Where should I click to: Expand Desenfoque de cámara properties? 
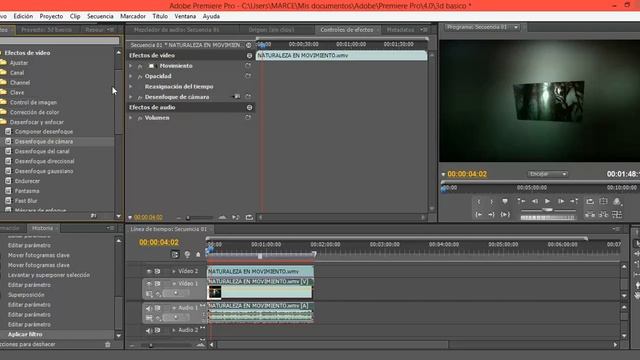131,97
